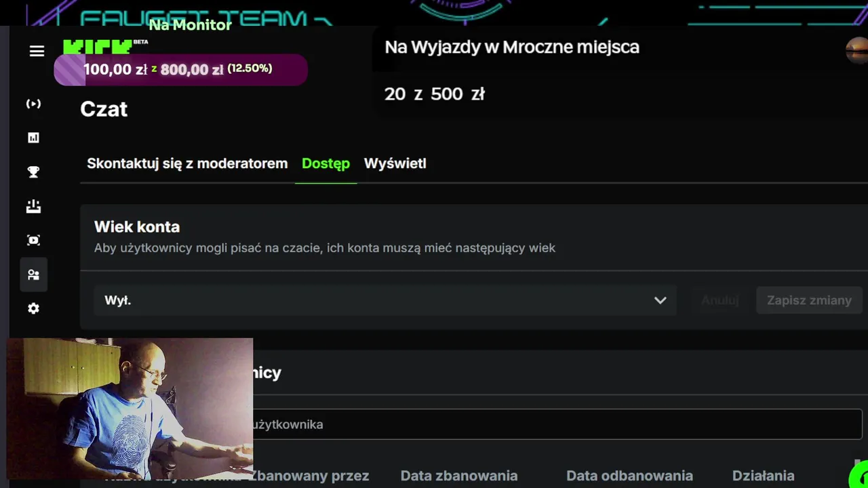The image size is (868, 488).
Task: Click the username search input field
Action: coord(556,424)
